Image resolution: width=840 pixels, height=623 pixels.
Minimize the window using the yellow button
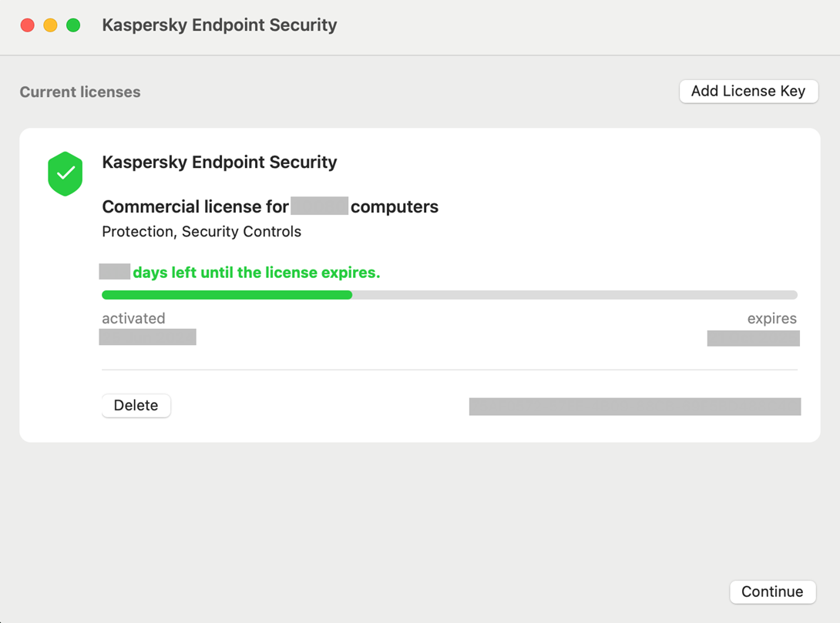click(50, 25)
